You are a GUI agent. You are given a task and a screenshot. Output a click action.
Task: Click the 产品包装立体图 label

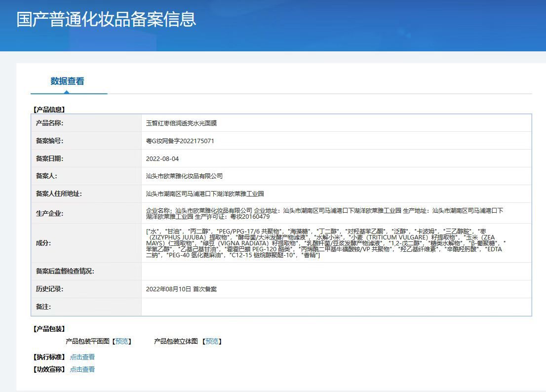click(176, 341)
